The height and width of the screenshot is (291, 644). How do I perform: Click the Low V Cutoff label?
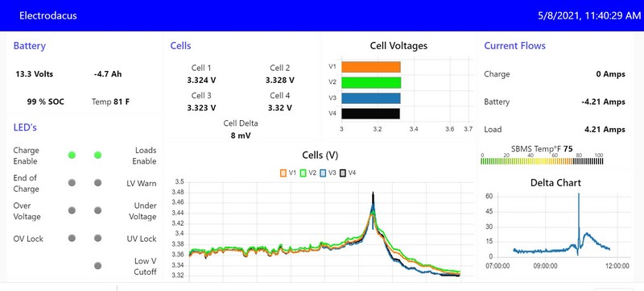(x=146, y=266)
